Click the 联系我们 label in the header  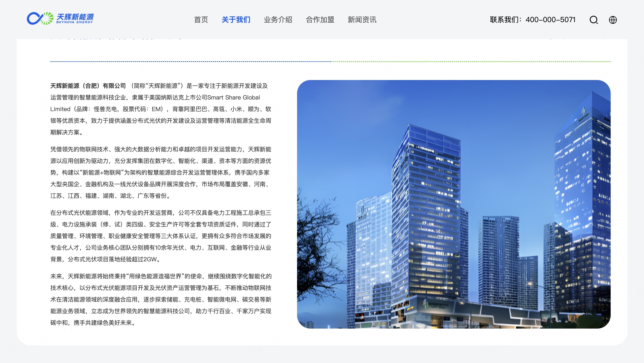click(x=504, y=19)
